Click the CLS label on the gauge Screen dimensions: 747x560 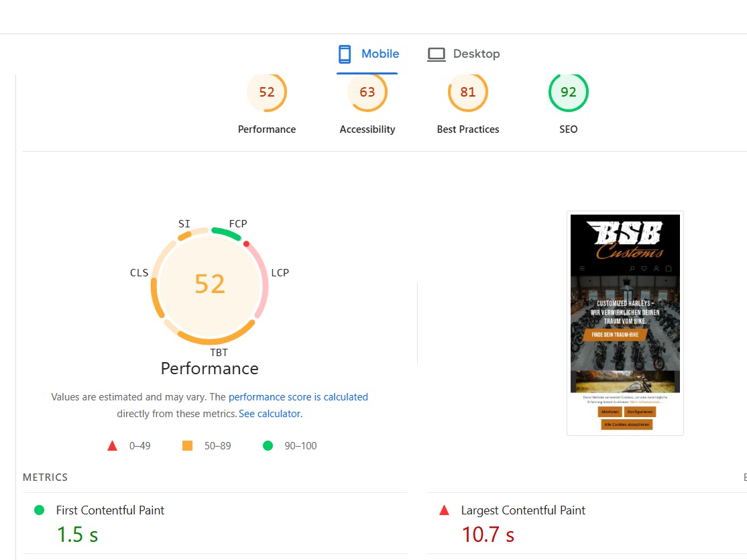(x=139, y=273)
